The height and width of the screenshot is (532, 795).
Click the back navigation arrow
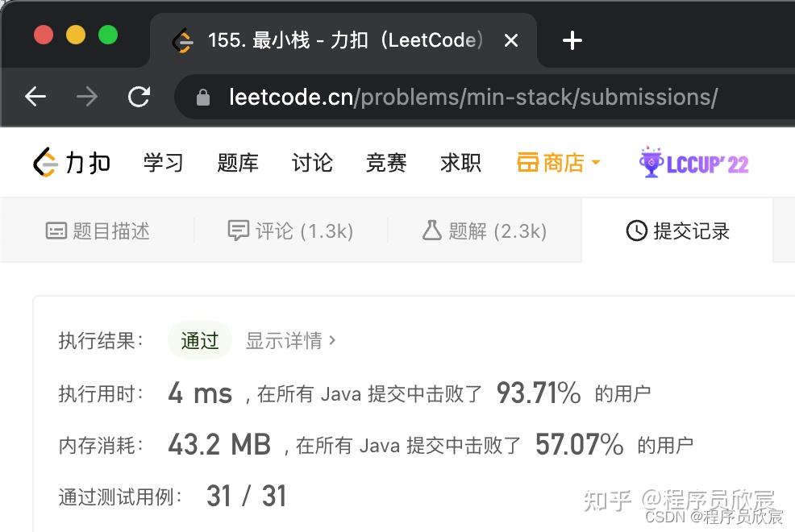pyautogui.click(x=35, y=96)
